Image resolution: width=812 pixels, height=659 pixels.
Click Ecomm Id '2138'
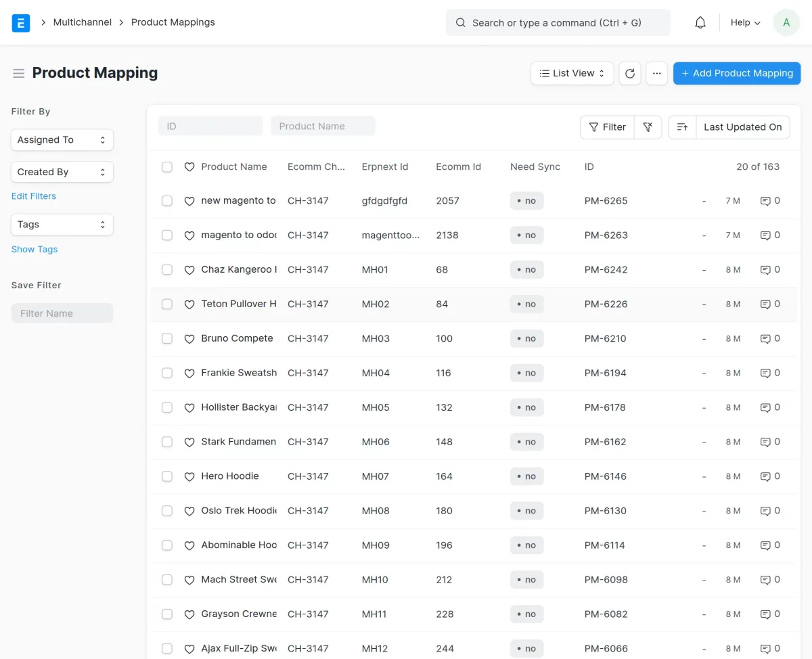click(447, 235)
